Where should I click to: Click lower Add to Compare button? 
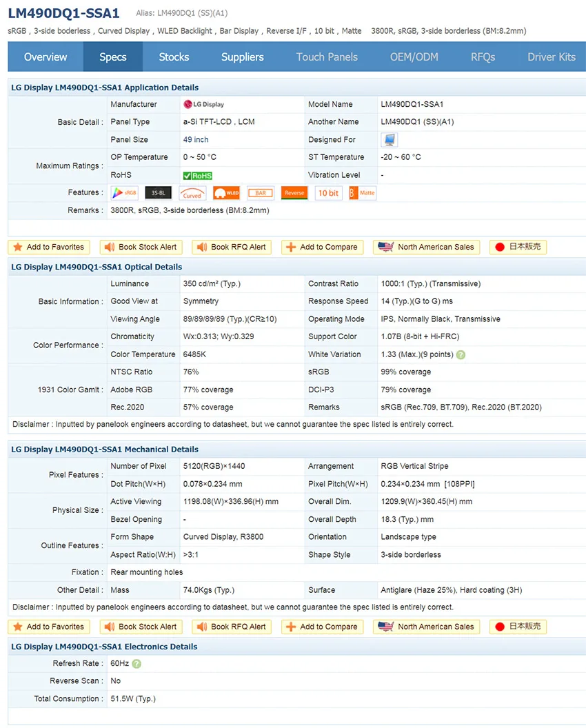point(322,627)
